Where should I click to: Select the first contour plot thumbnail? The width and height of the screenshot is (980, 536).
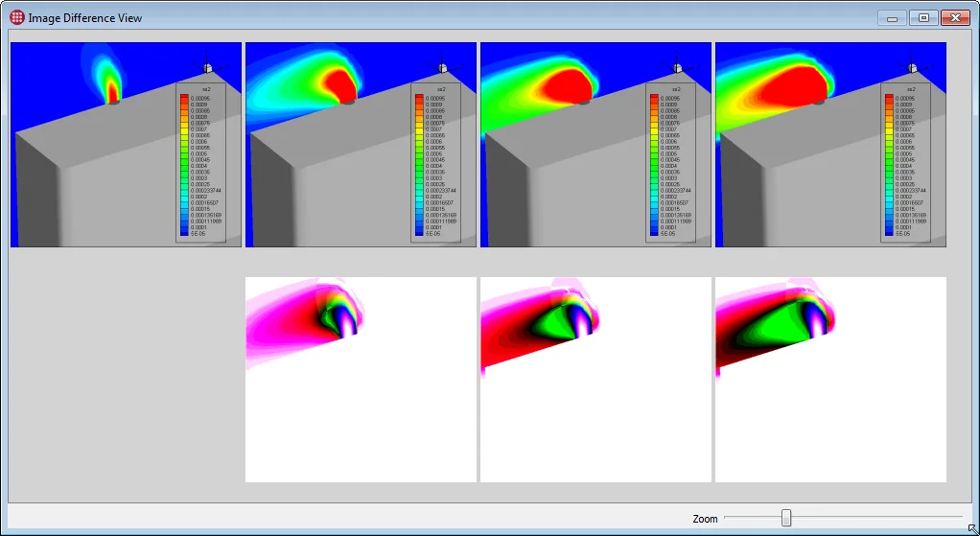(126, 144)
